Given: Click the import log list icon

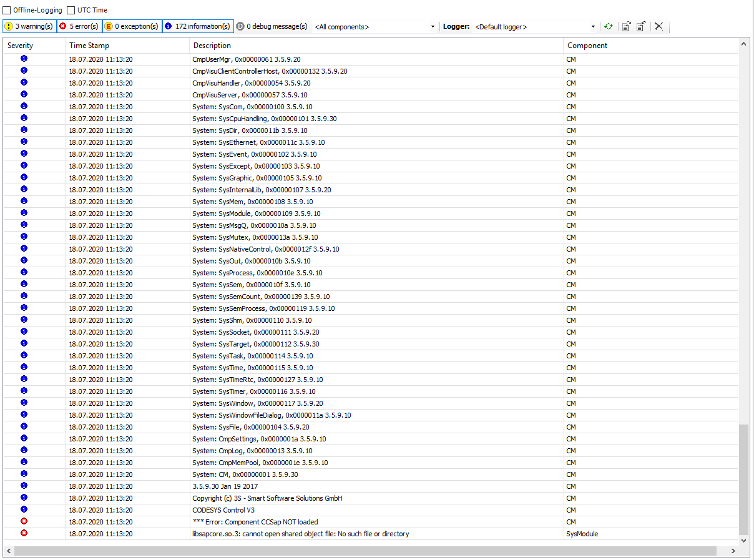Looking at the screenshot, I should coord(641,27).
